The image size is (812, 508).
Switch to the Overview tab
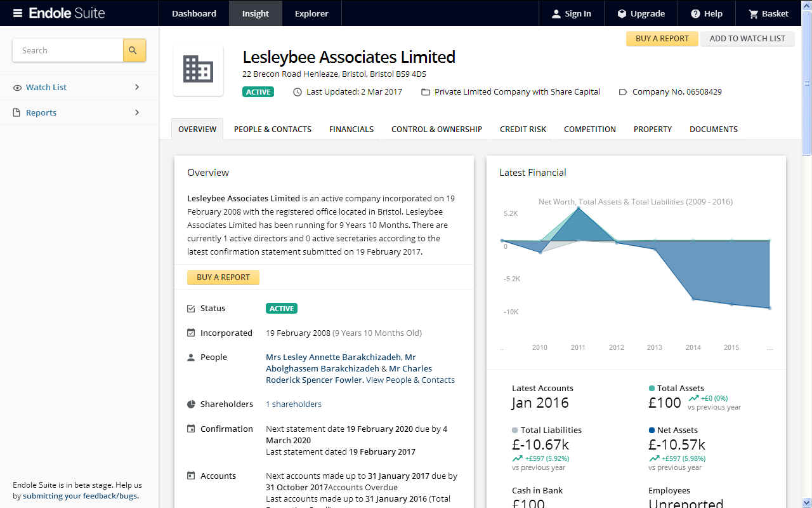coord(197,129)
